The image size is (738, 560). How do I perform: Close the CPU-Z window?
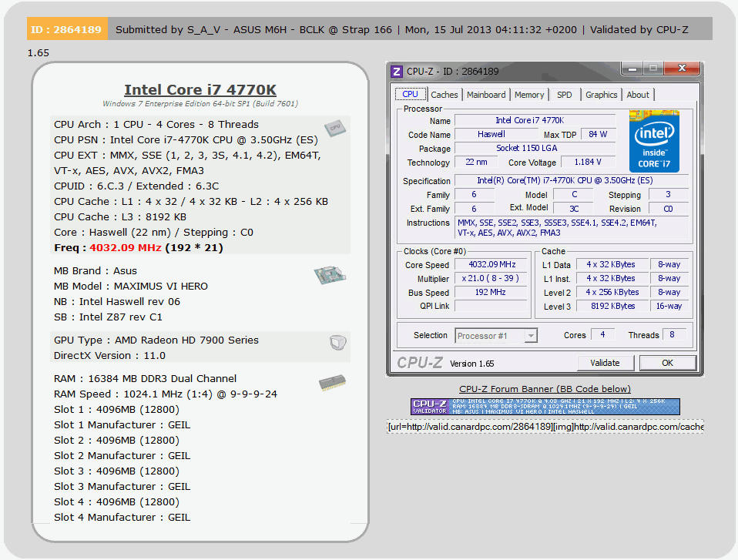pos(682,69)
